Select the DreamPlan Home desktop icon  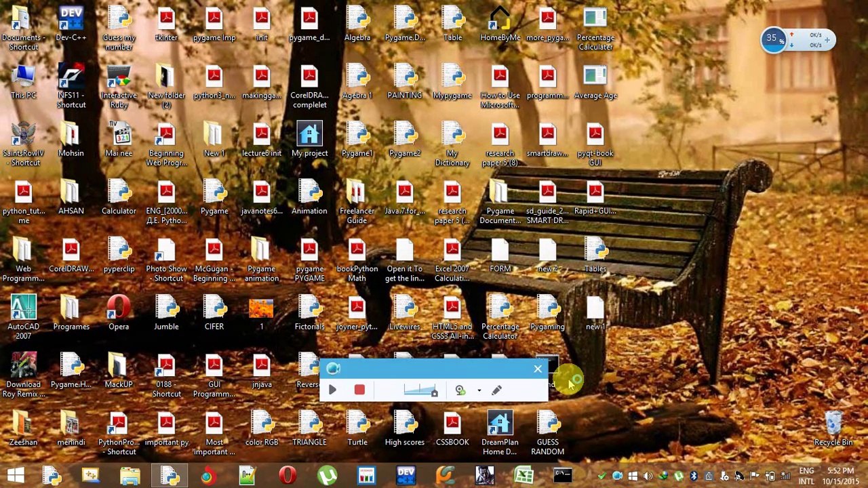click(500, 434)
